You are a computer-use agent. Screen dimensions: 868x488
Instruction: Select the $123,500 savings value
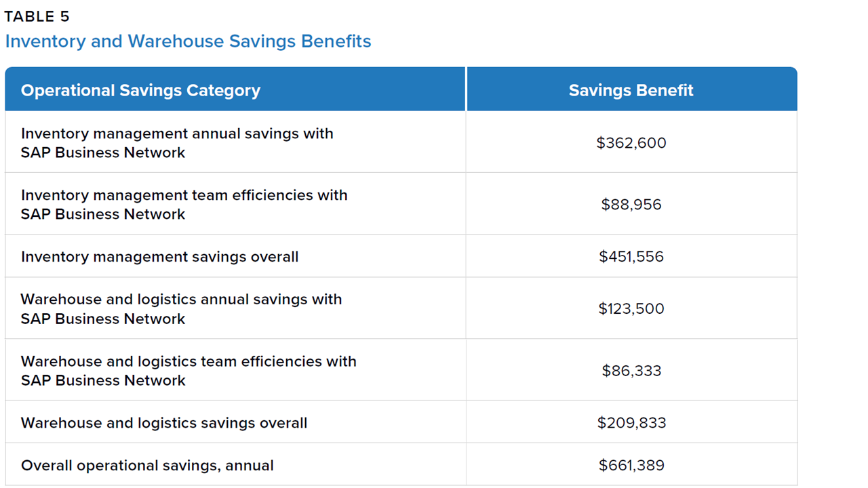click(x=631, y=309)
